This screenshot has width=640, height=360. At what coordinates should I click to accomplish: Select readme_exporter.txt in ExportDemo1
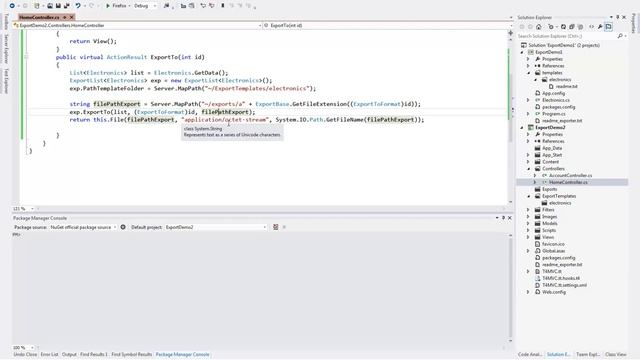(562, 121)
